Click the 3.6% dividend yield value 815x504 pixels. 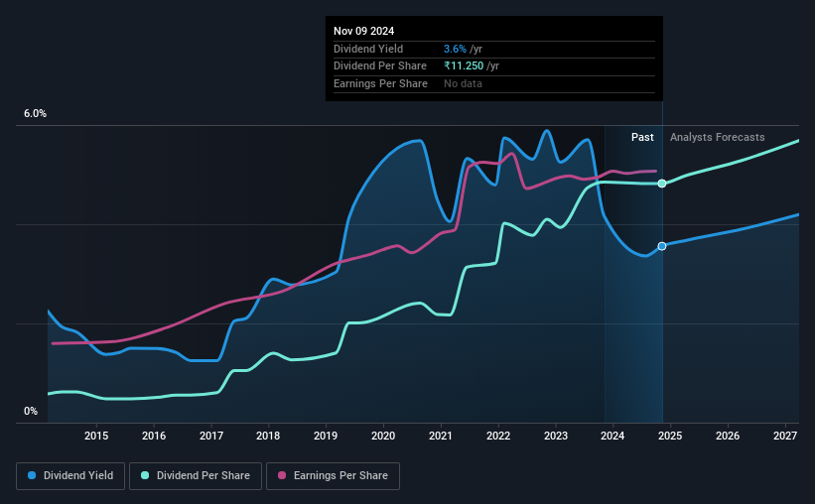point(455,49)
